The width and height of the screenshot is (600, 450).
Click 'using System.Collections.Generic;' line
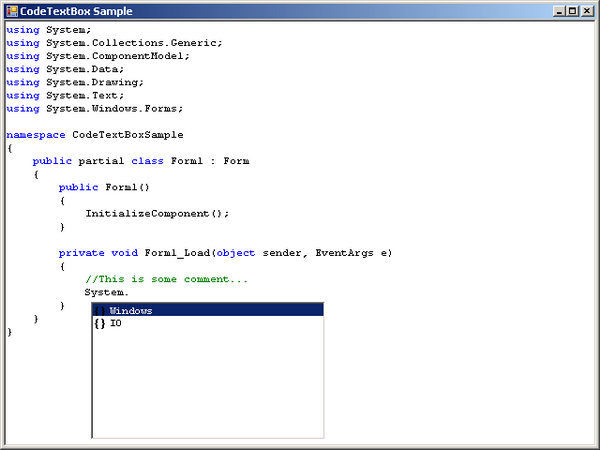(x=114, y=43)
